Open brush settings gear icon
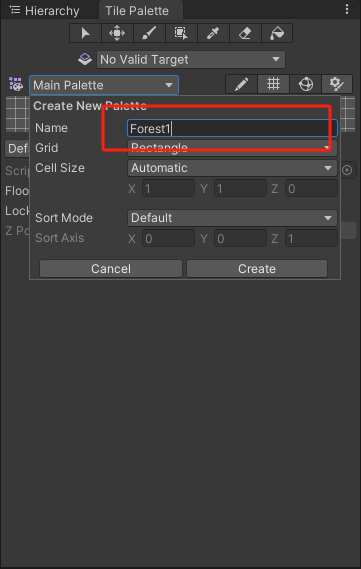 click(337, 85)
